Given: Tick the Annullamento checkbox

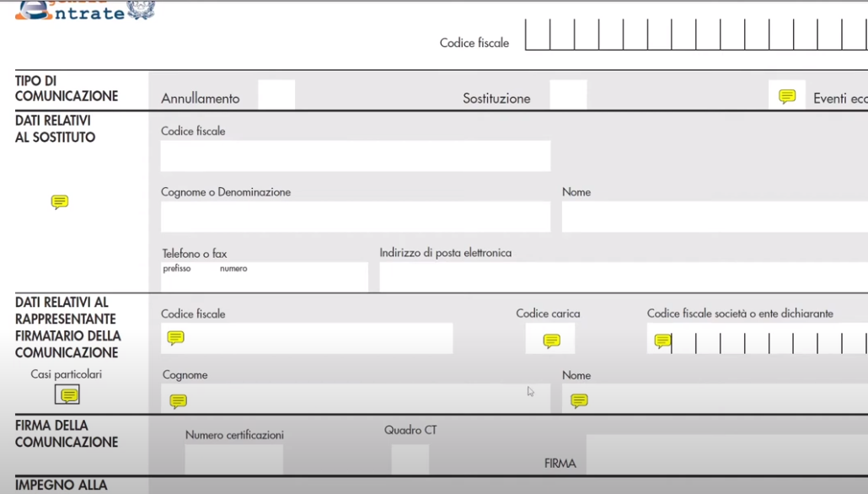Looking at the screenshot, I should (276, 95).
